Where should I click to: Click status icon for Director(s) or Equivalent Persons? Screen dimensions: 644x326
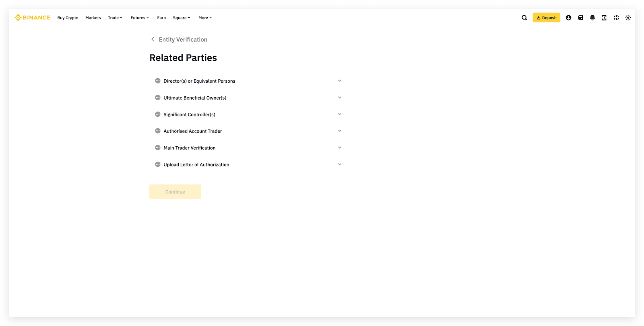158,81
